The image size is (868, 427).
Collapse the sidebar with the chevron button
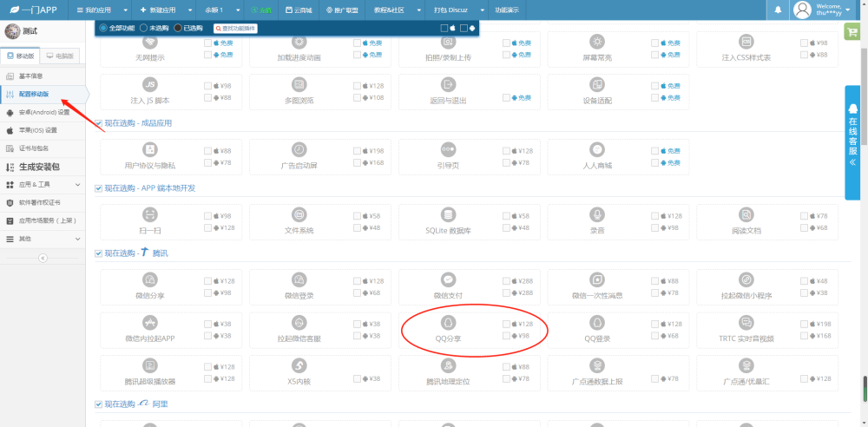[x=43, y=258]
